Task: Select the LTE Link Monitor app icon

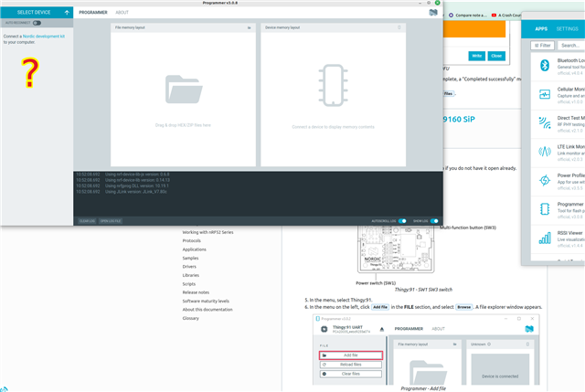Action: coord(545,152)
